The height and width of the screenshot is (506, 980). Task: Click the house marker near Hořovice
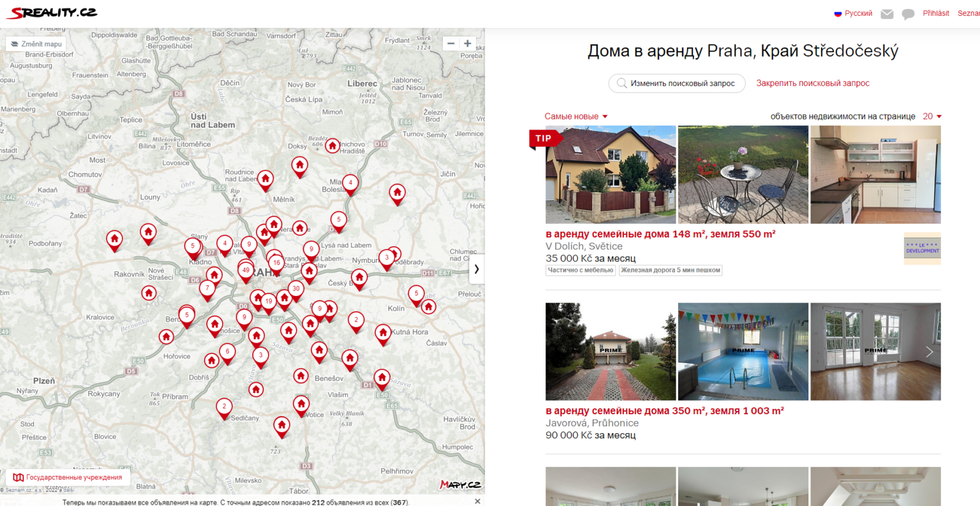point(166,336)
